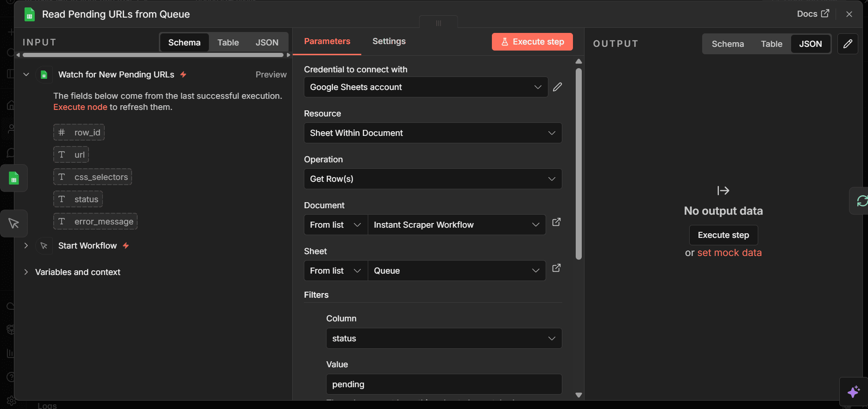Click the filter Value field containing pending
Image resolution: width=868 pixels, height=409 pixels.
pos(444,384)
